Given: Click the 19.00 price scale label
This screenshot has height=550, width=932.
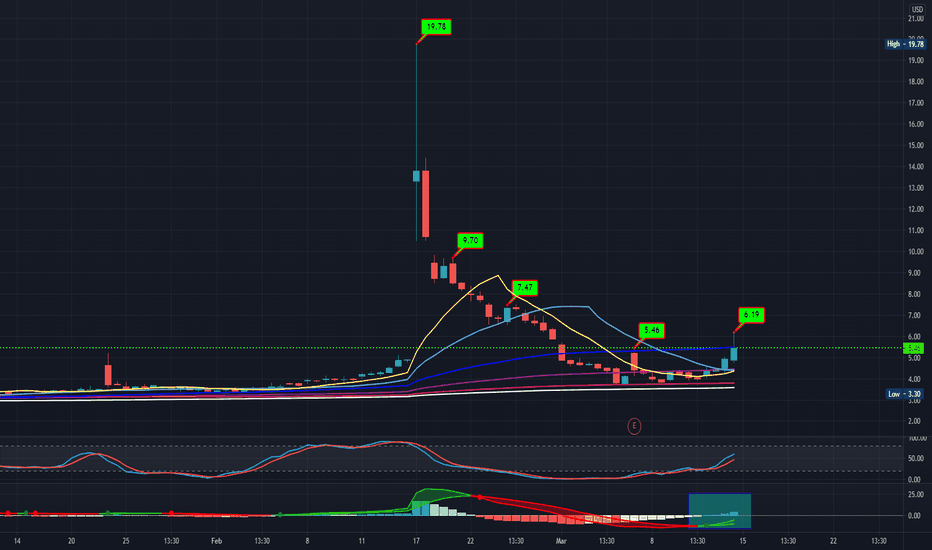Looking at the screenshot, I should coord(916,61).
